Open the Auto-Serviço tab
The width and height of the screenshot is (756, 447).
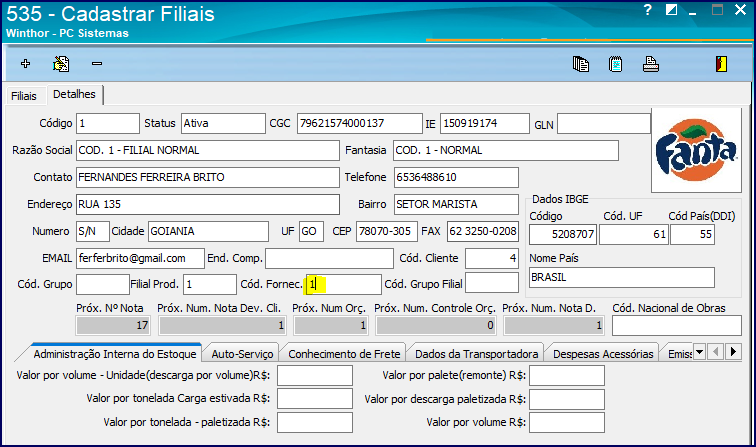[x=243, y=354]
